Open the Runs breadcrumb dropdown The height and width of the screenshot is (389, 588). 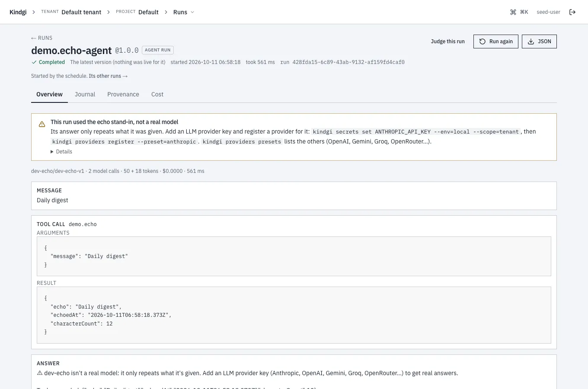pos(184,12)
